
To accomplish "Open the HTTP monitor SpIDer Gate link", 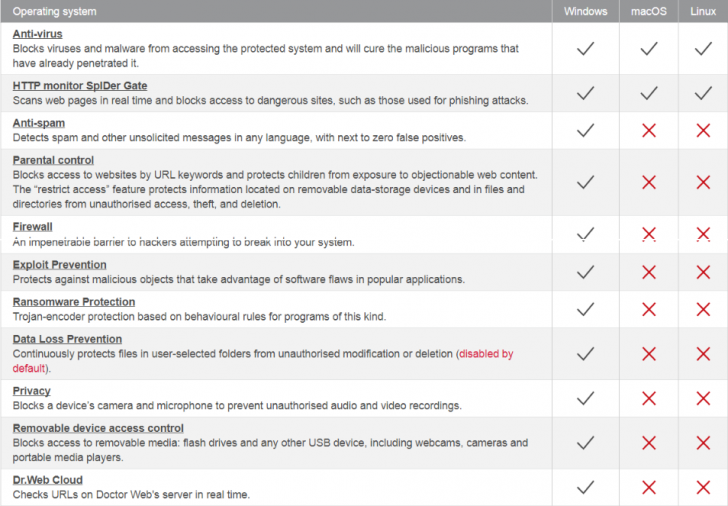I will click(x=80, y=86).
